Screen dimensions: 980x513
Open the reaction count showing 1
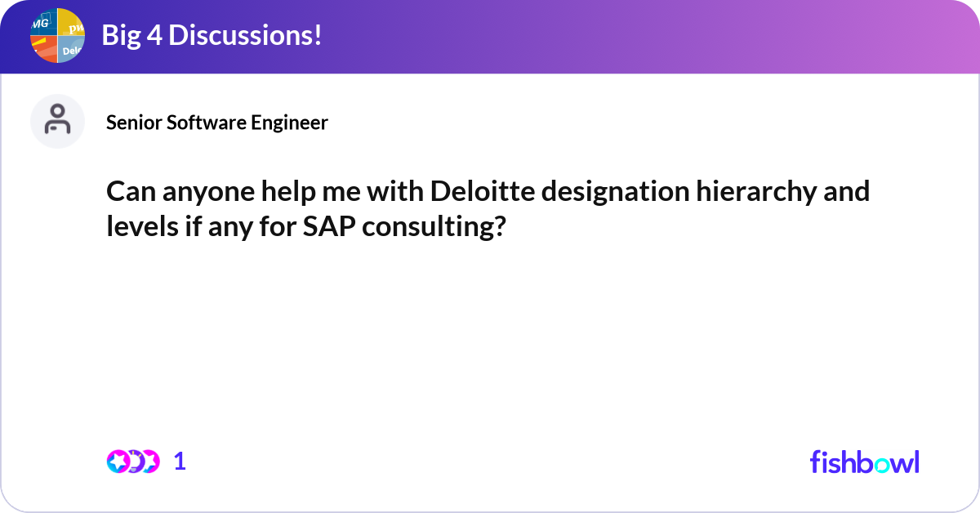pos(179,462)
